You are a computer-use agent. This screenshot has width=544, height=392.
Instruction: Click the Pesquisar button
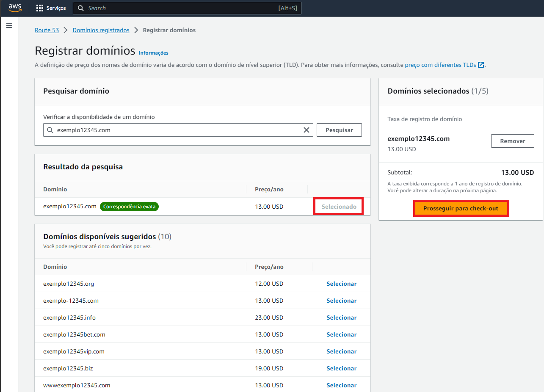click(339, 130)
